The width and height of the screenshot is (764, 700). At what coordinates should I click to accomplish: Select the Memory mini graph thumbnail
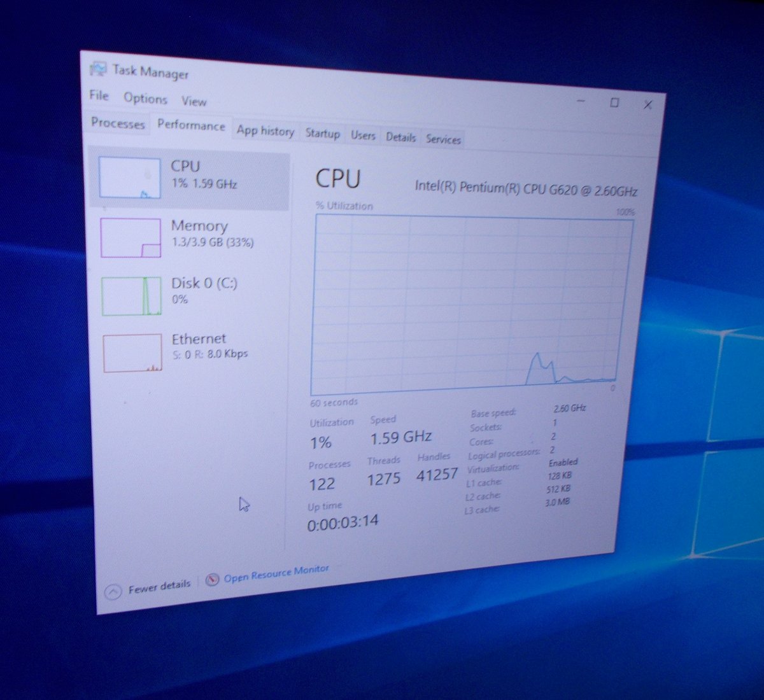pos(131,237)
